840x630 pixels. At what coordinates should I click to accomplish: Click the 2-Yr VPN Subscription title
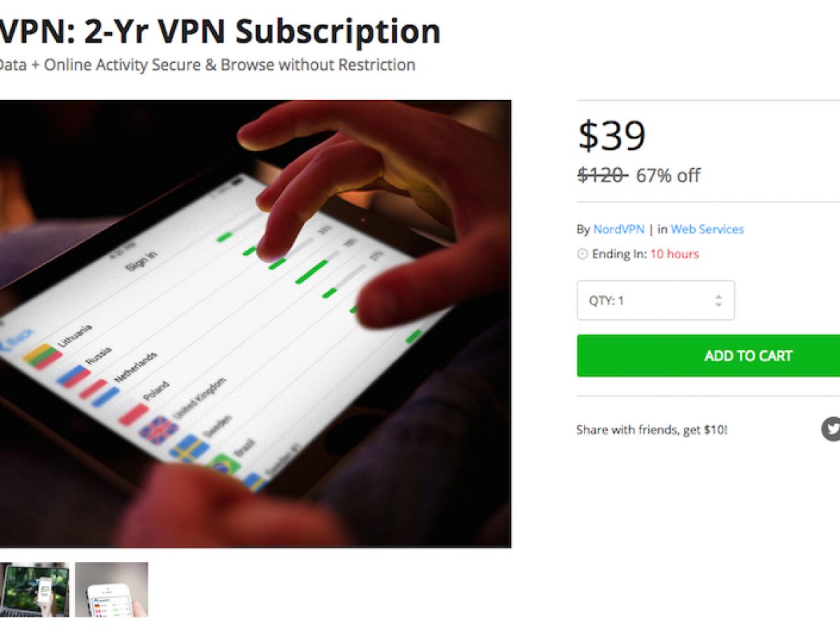[x=220, y=31]
